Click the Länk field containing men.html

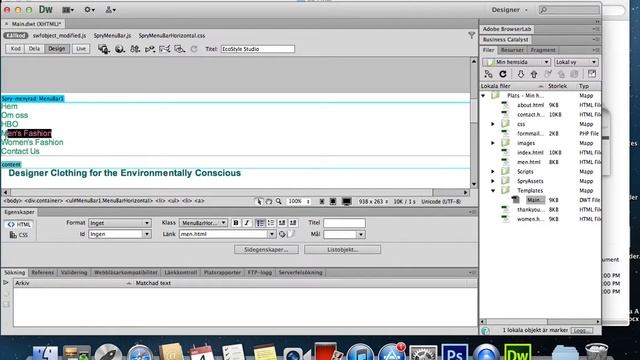(223, 234)
